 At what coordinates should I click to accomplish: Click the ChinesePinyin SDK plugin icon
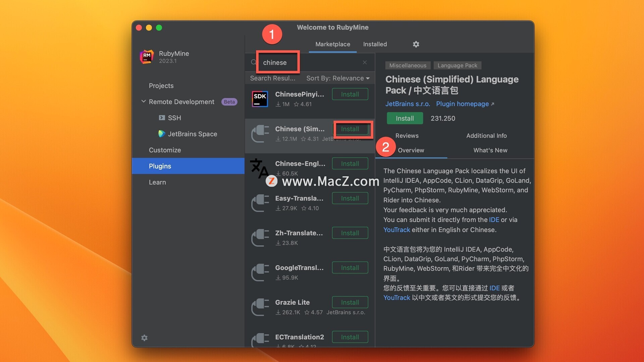(x=260, y=99)
